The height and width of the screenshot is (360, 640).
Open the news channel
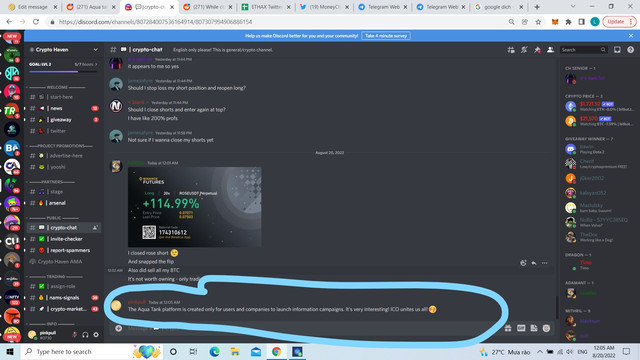63,109
